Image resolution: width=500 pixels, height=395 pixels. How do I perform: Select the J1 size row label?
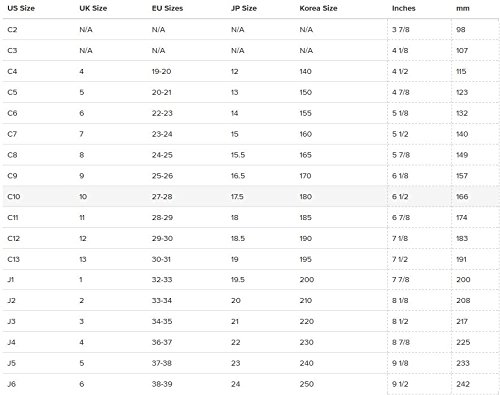(x=11, y=280)
